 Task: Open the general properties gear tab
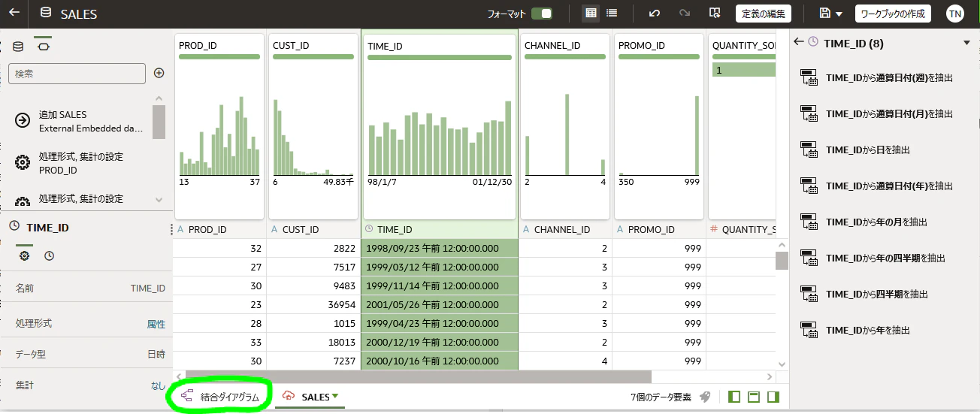(25, 255)
